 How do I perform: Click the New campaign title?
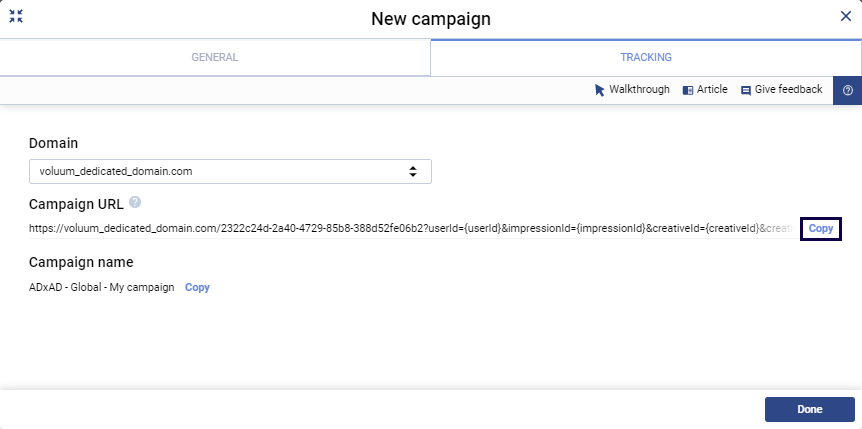[x=431, y=19]
